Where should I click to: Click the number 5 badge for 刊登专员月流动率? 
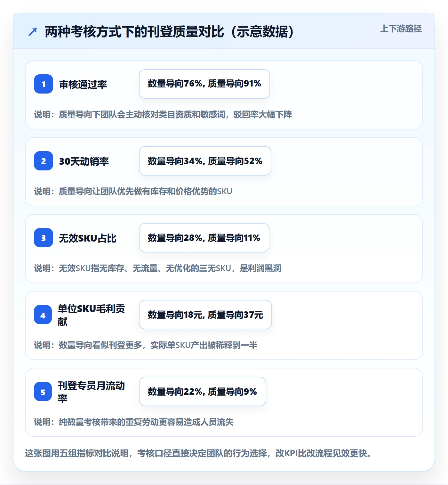tap(43, 391)
